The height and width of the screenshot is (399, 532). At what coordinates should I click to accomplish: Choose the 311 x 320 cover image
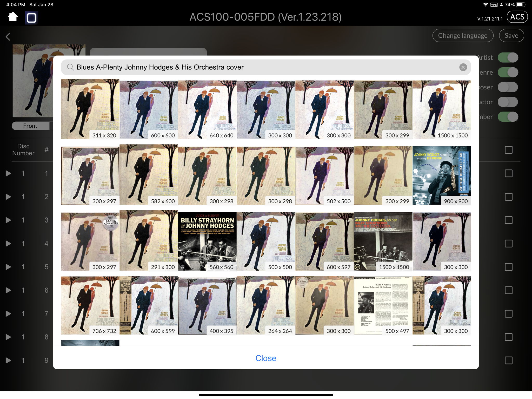(90, 109)
